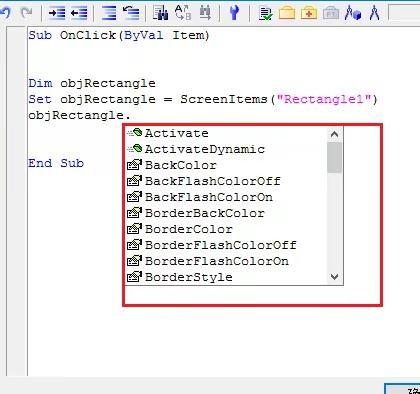Click the plain yellow folder icon

tap(287, 13)
